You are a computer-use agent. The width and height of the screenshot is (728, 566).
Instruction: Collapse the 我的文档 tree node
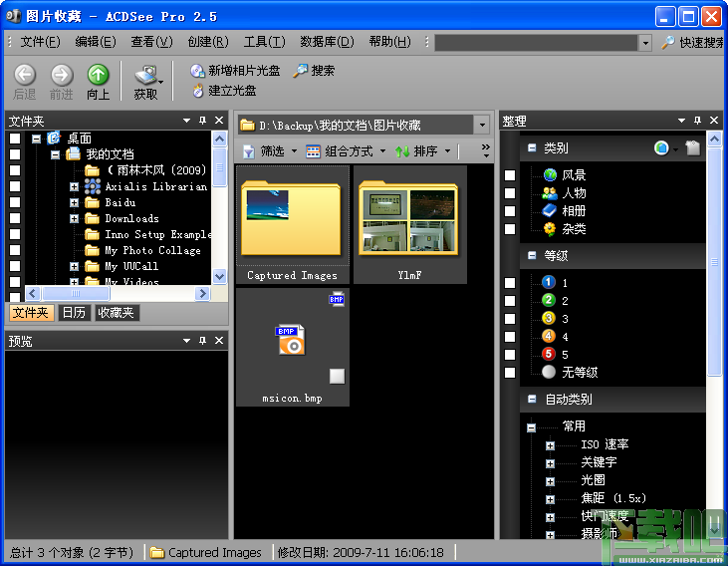tap(55, 154)
